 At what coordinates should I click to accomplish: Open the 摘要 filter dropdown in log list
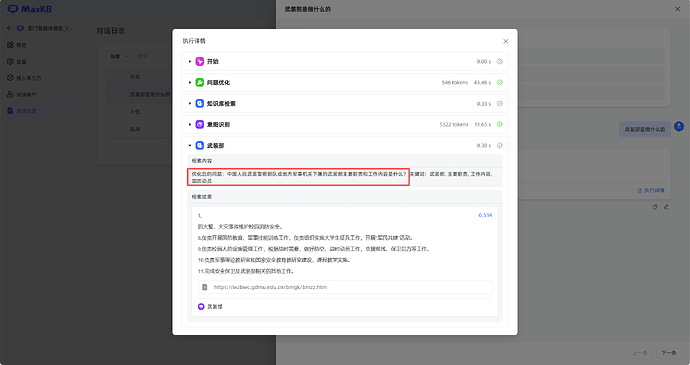[119, 56]
